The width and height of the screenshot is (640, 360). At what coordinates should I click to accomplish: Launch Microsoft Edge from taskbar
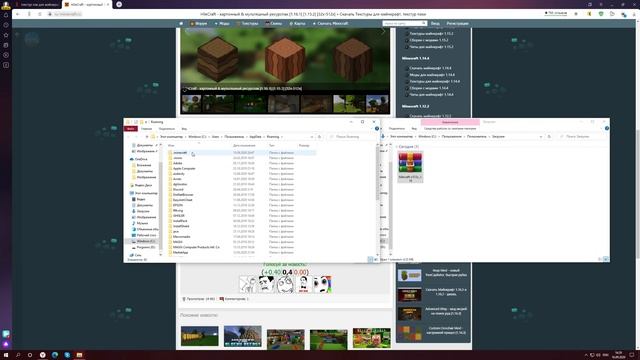[x=55, y=355]
